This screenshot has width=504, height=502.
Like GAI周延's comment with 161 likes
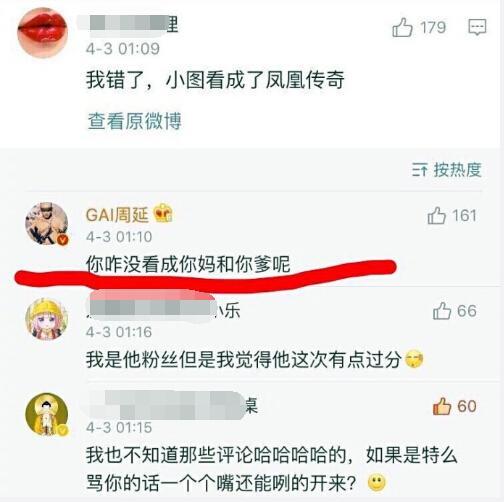coord(437,215)
